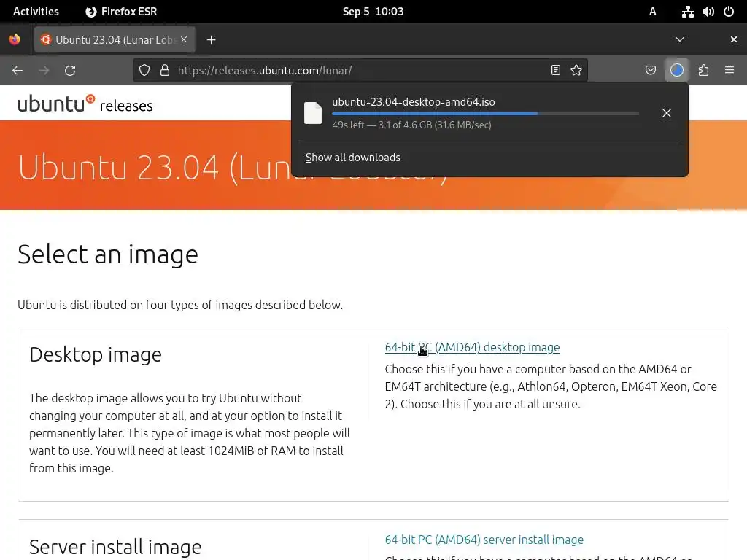Viewport: 747px width, 560px height.
Task: Open 64-bit PC (AMD64) server install image link
Action: [x=484, y=540]
